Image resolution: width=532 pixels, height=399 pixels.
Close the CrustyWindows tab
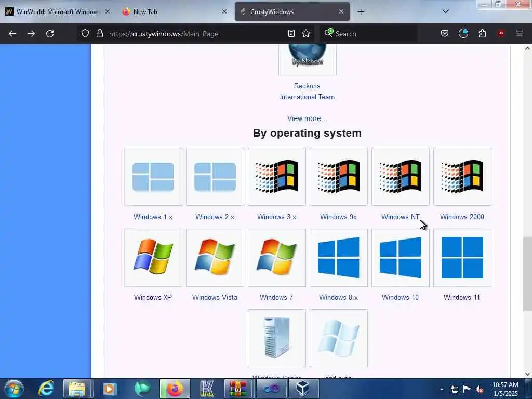[x=341, y=11]
